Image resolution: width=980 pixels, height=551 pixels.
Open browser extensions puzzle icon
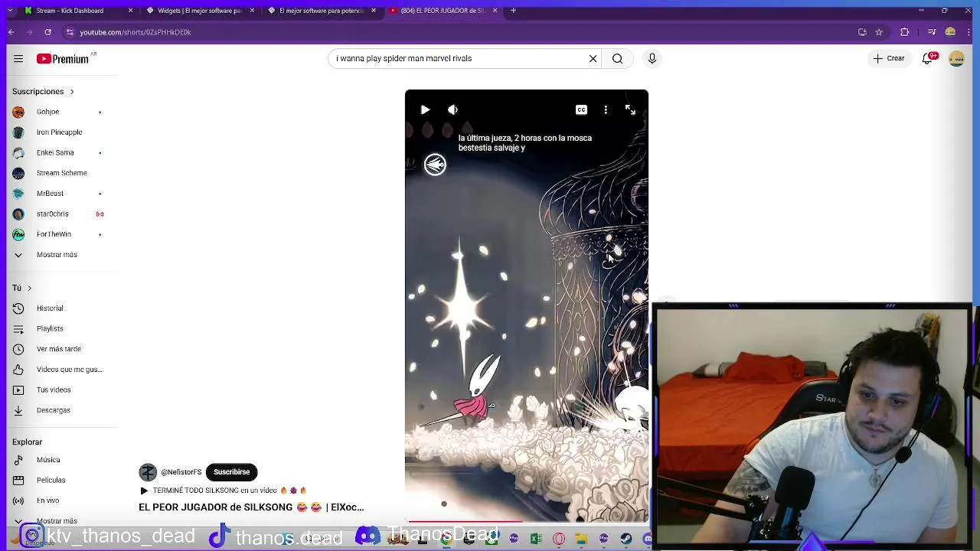tap(905, 32)
